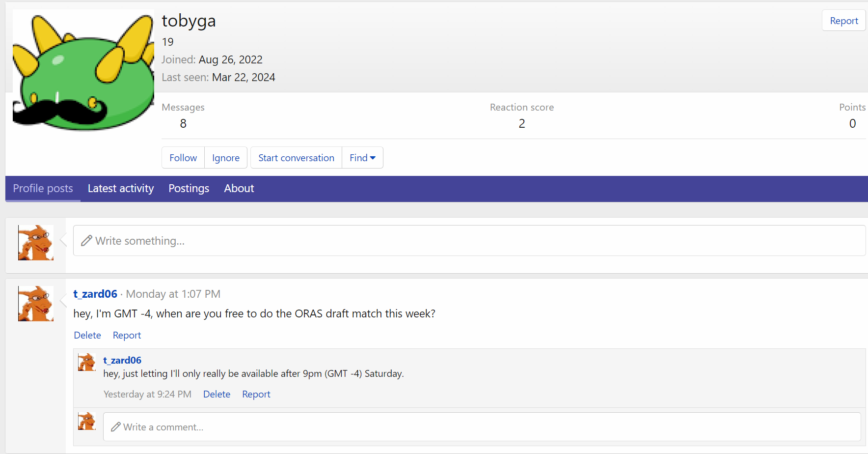Click t_zard06's avatar on the profile post
The width and height of the screenshot is (868, 454).
coord(36,304)
